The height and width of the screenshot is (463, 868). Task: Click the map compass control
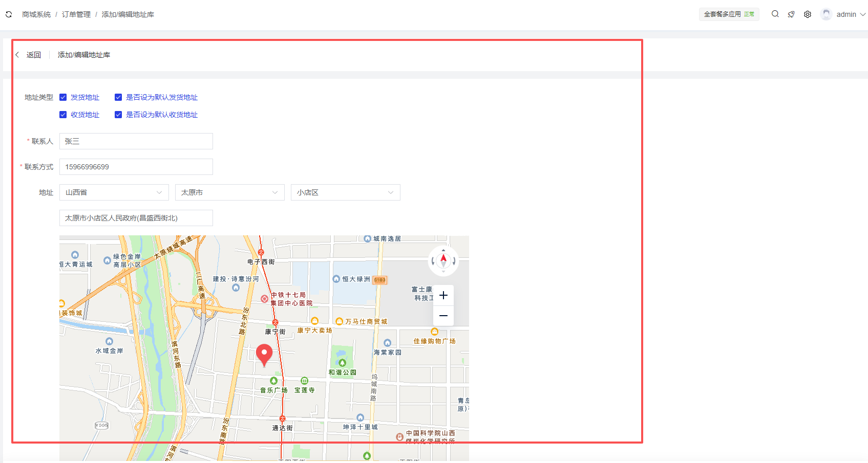tap(443, 261)
